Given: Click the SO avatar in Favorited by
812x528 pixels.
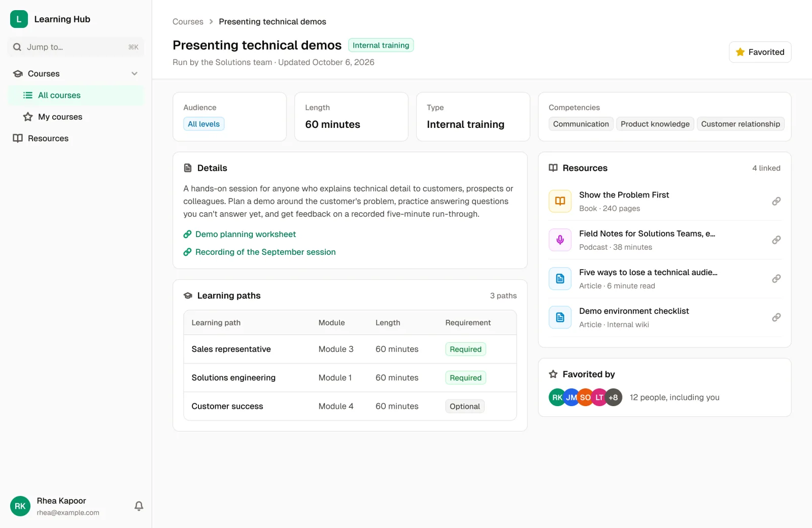Looking at the screenshot, I should 585,398.
